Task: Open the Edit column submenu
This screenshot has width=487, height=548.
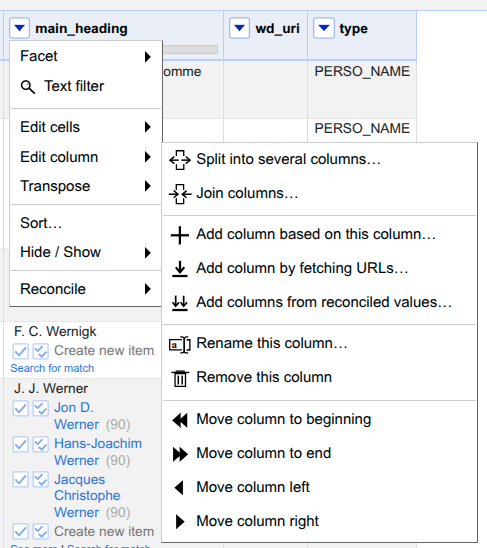Action: [86, 157]
